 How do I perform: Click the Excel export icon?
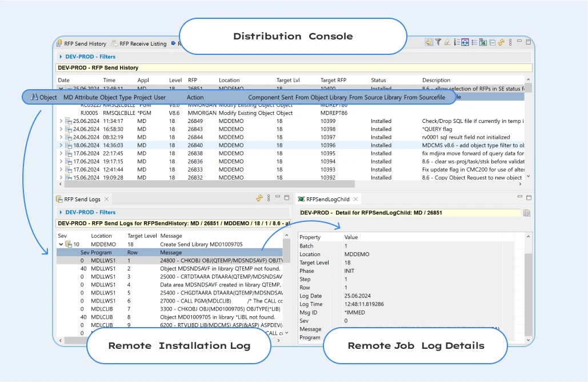(x=483, y=42)
